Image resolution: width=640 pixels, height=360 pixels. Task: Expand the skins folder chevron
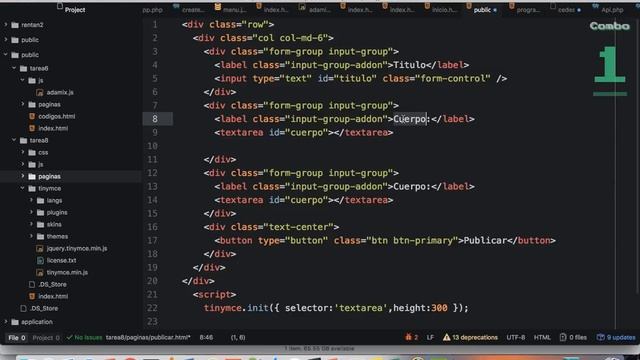(x=31, y=224)
